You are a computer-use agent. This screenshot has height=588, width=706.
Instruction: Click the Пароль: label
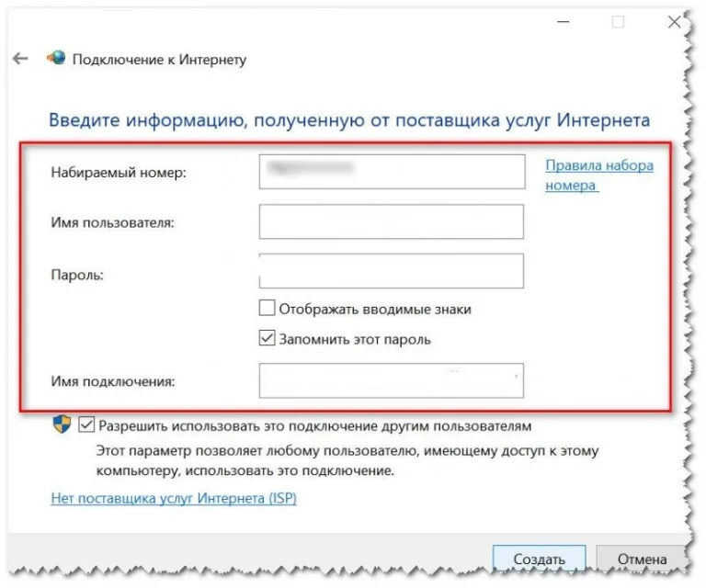[x=77, y=275]
